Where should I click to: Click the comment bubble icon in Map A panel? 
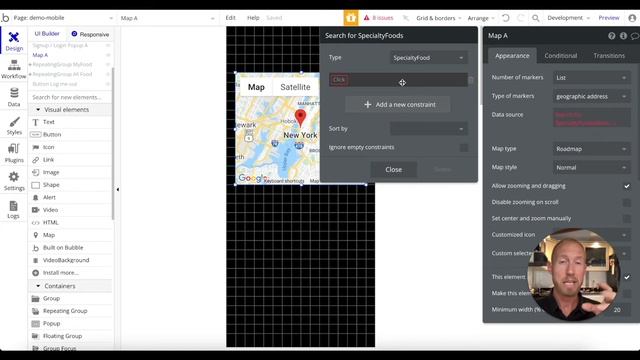[635, 36]
